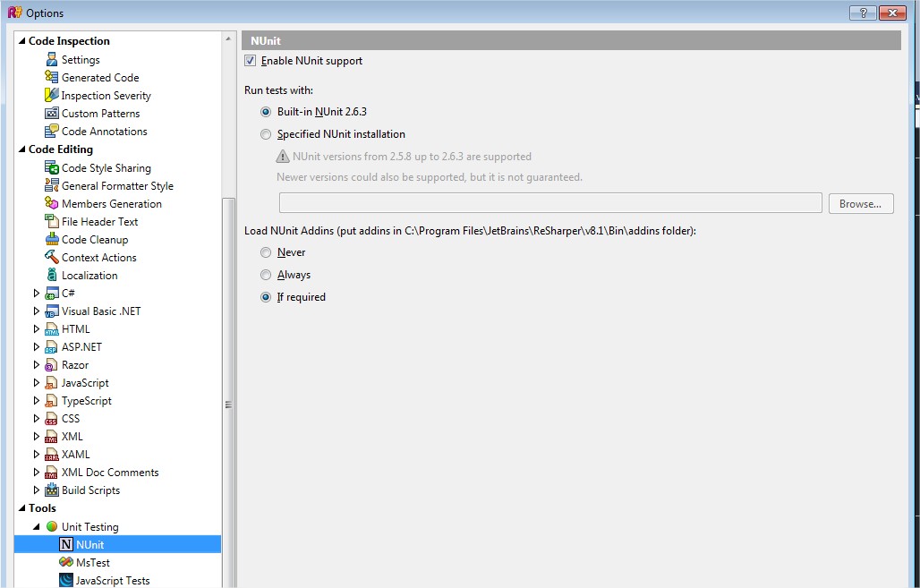Image resolution: width=920 pixels, height=588 pixels.
Task: Click the Build Scripts icon
Action: 52,490
